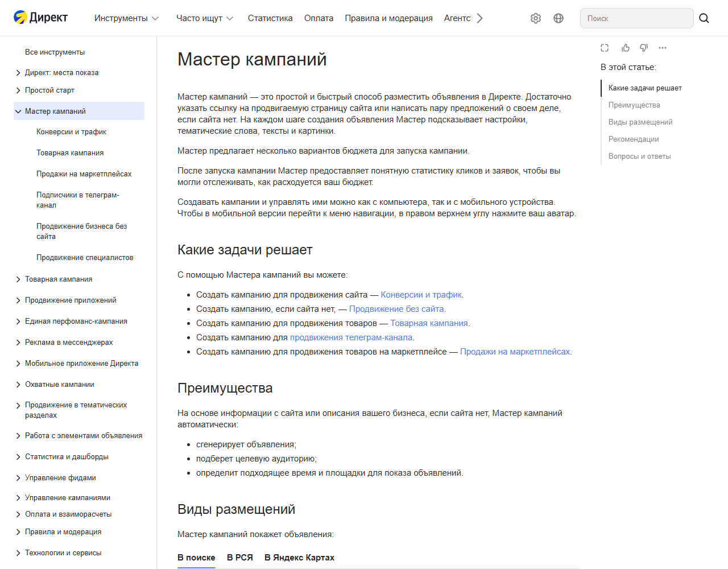Expand Управление фидами section

pos(18,478)
